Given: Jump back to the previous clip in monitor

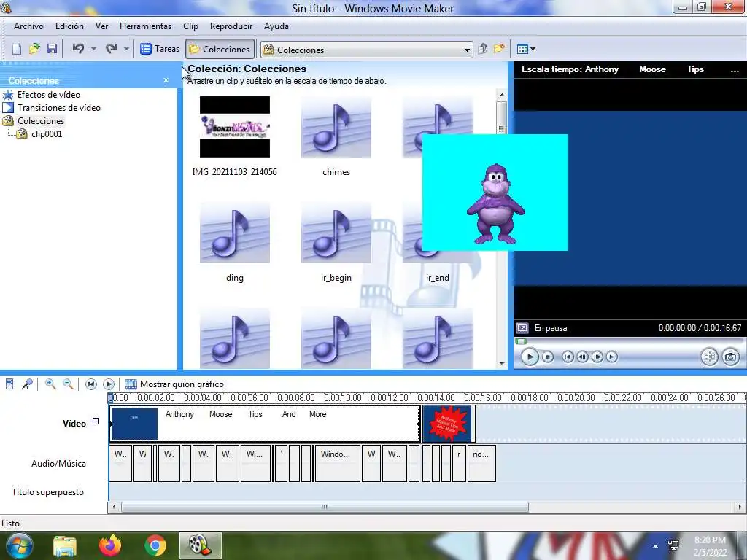Looking at the screenshot, I should click(568, 357).
